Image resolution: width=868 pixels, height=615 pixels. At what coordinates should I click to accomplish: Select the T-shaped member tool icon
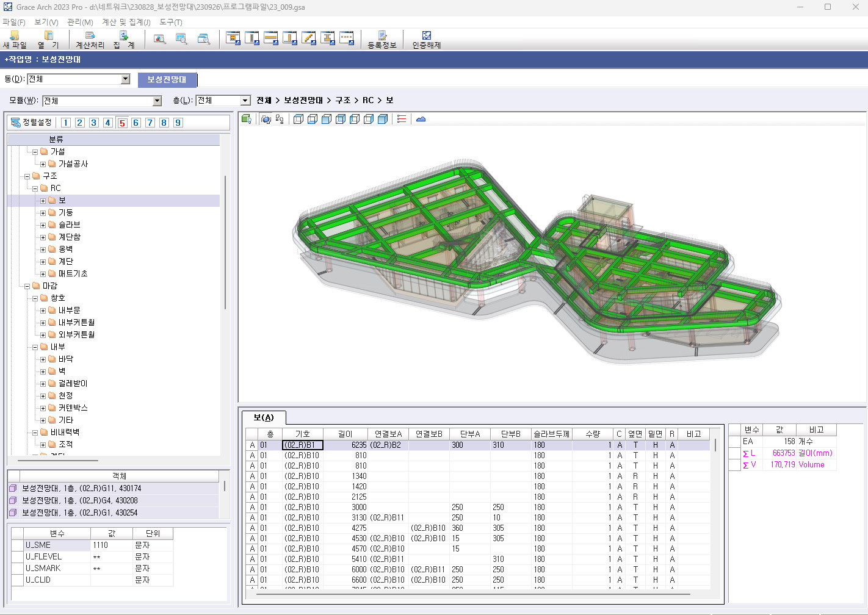pos(290,38)
